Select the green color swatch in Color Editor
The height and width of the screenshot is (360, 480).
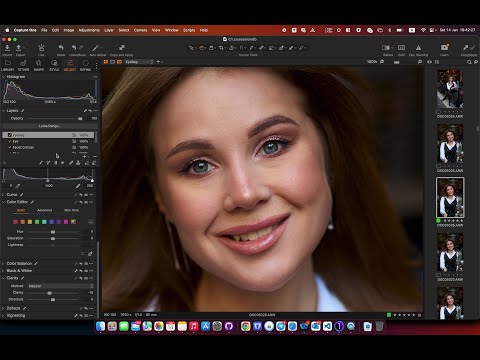point(37,222)
